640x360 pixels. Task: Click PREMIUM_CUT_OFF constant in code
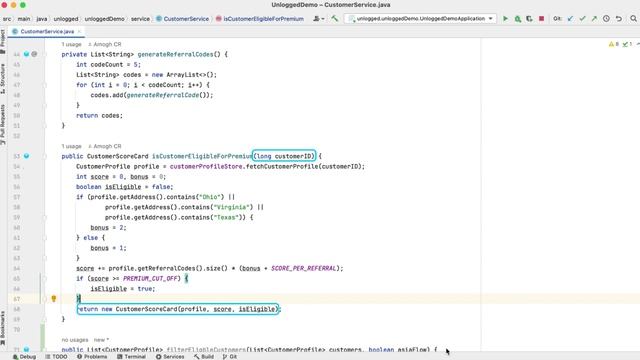(151, 278)
